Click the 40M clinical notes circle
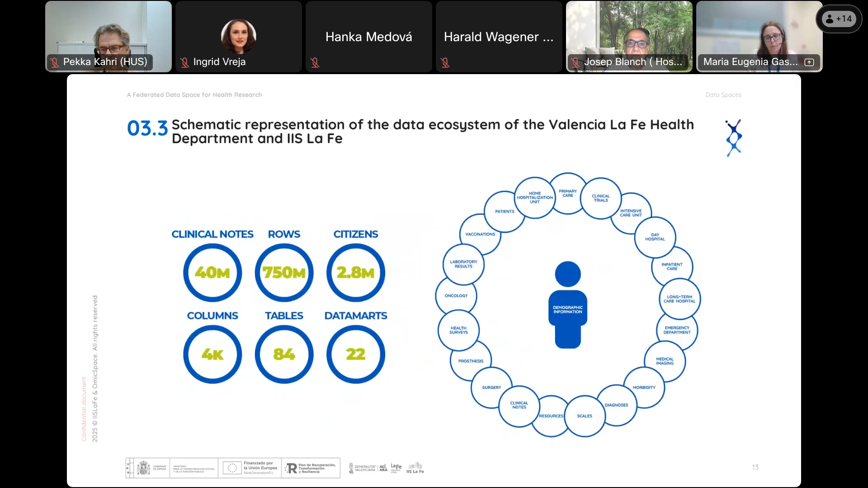The width and height of the screenshot is (868, 488). pos(212,272)
